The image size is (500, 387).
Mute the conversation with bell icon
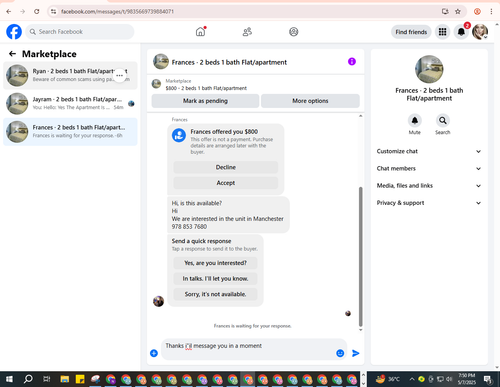[x=415, y=120]
